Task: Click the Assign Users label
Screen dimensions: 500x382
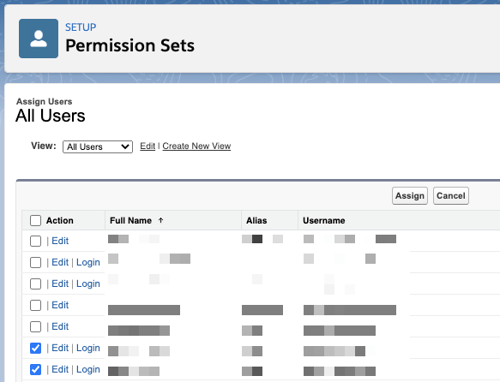Action: [x=44, y=101]
